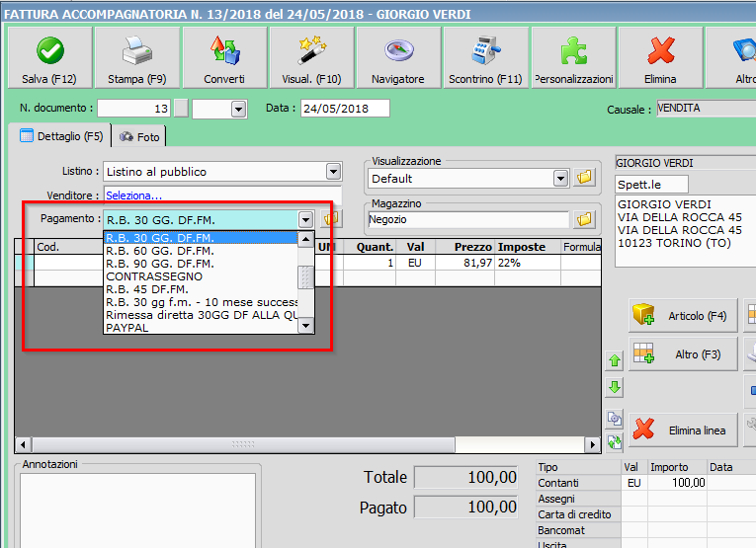Open the Navigatore compass button
The image size is (756, 548).
[398, 58]
